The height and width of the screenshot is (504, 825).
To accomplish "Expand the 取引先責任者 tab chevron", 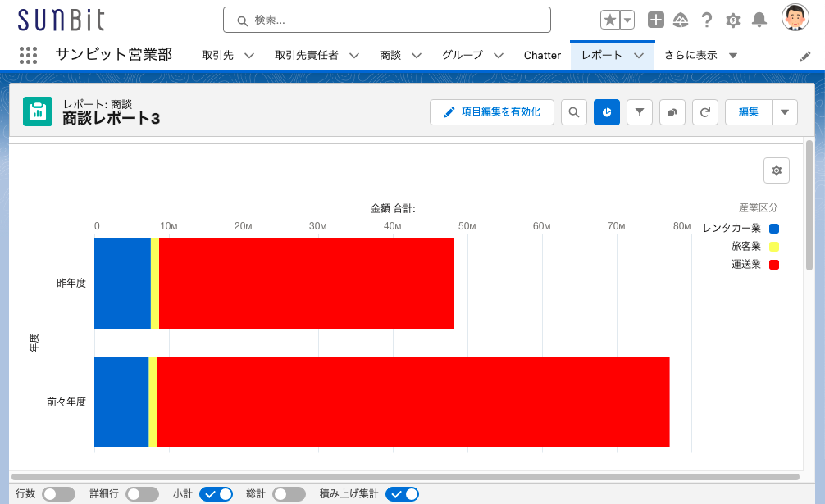I will tap(354, 55).
